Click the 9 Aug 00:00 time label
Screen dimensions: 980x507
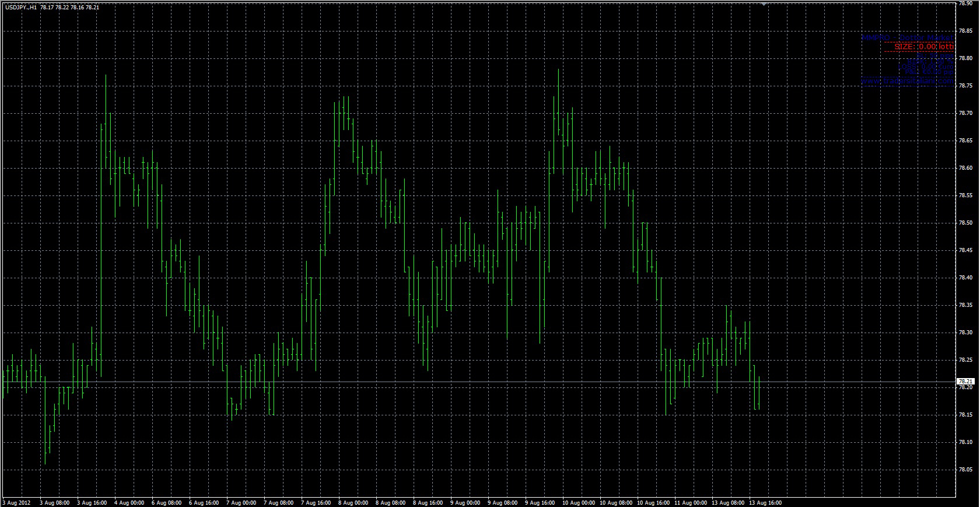[466, 502]
